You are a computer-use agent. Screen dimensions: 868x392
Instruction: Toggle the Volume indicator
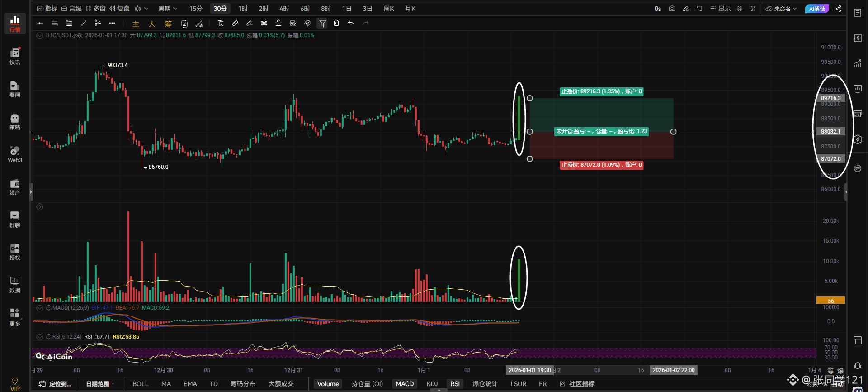[328, 384]
